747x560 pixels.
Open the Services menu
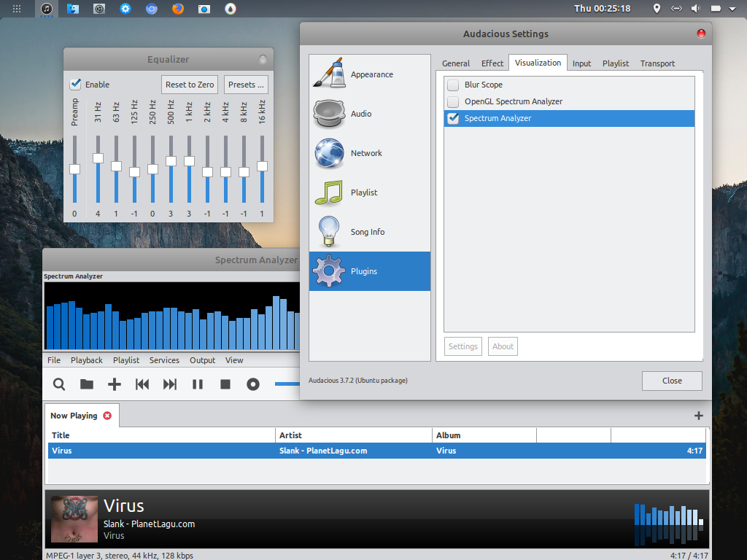click(164, 360)
